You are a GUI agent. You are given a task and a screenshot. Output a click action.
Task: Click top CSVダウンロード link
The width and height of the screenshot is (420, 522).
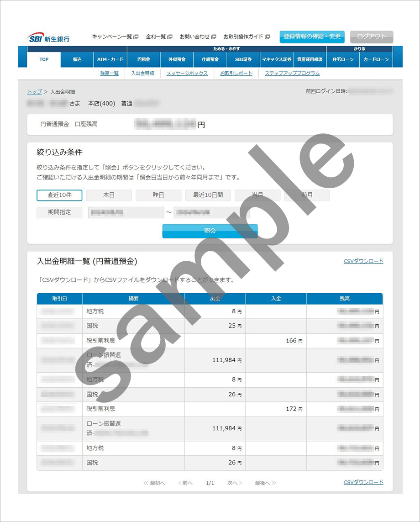pyautogui.click(x=363, y=261)
